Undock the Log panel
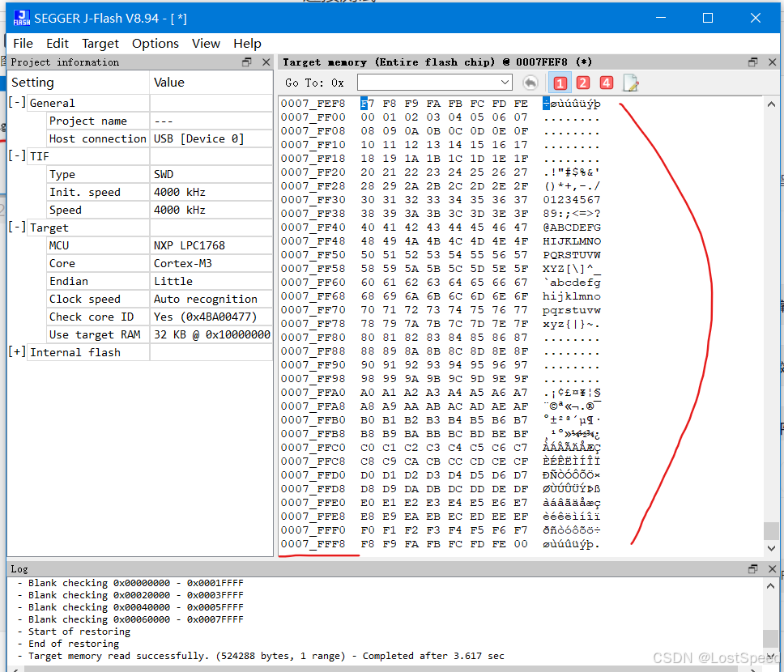The width and height of the screenshot is (784, 672). pyautogui.click(x=753, y=569)
